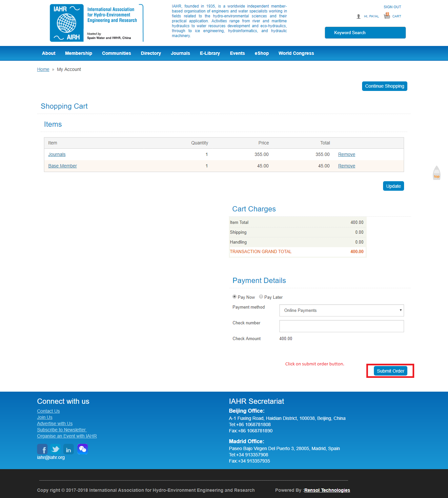Click the Update cart button
The width and height of the screenshot is (448, 498).
(x=393, y=186)
